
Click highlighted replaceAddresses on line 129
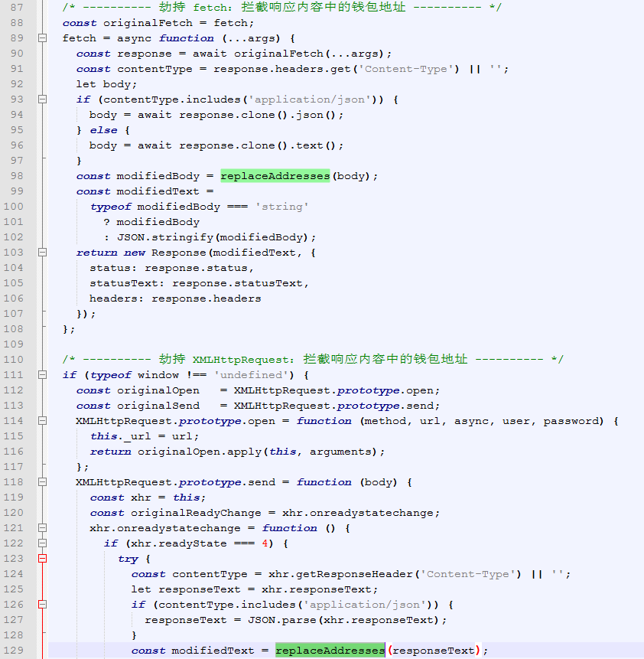(x=330, y=651)
